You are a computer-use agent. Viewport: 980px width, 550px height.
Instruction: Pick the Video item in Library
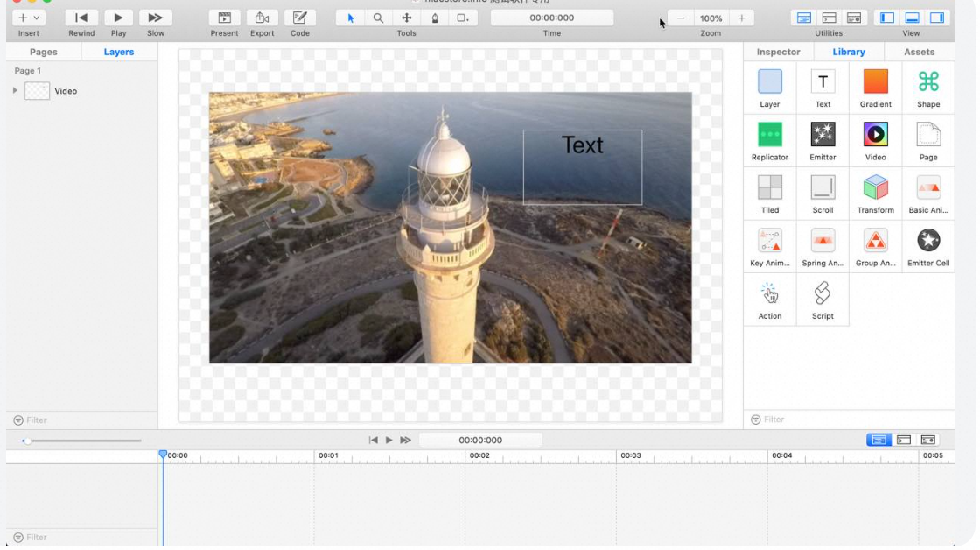click(x=876, y=141)
